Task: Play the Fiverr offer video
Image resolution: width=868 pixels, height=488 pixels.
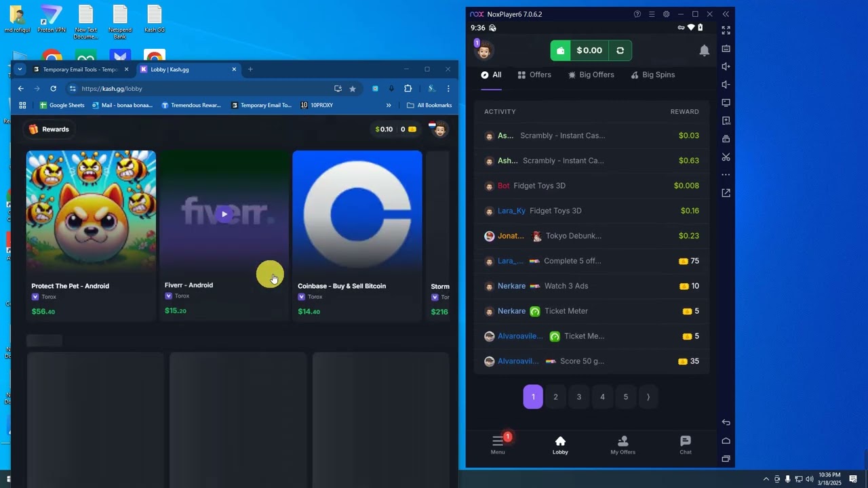Action: (224, 214)
